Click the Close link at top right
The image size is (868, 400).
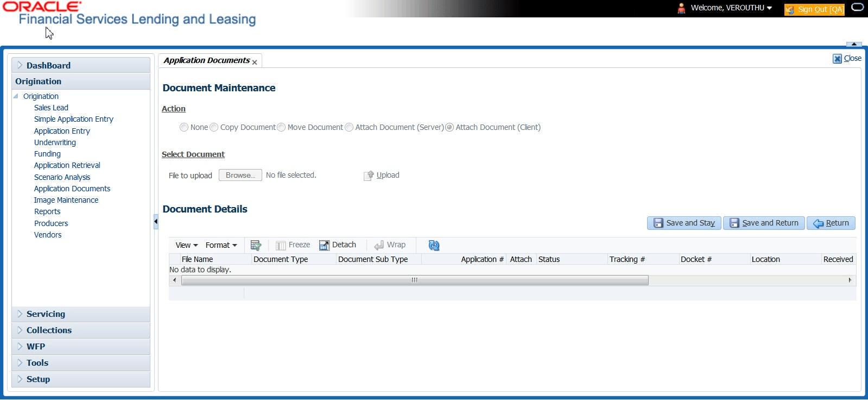pos(847,58)
